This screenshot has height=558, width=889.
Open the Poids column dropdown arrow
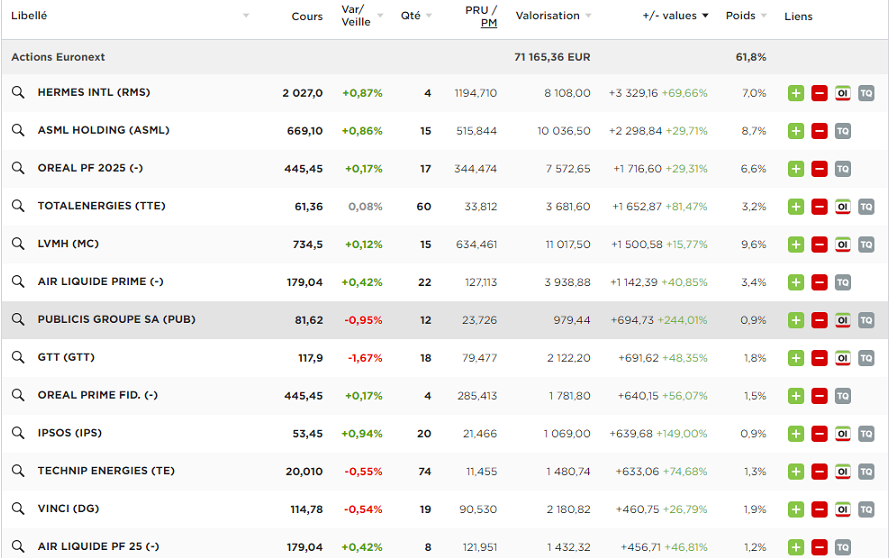point(764,16)
